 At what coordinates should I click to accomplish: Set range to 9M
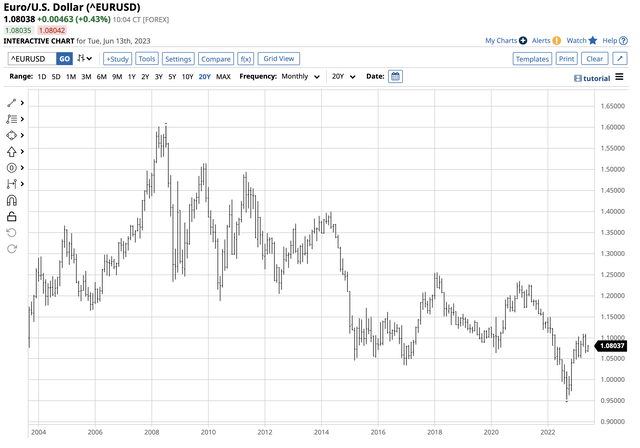click(117, 76)
